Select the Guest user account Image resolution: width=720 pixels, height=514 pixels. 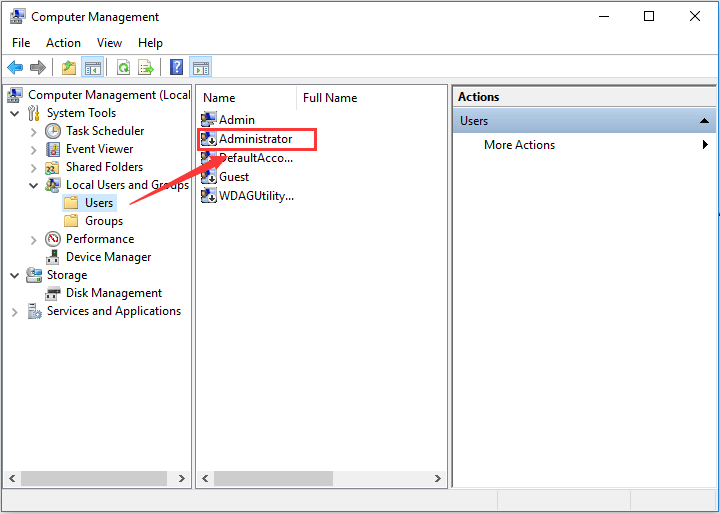pos(234,177)
